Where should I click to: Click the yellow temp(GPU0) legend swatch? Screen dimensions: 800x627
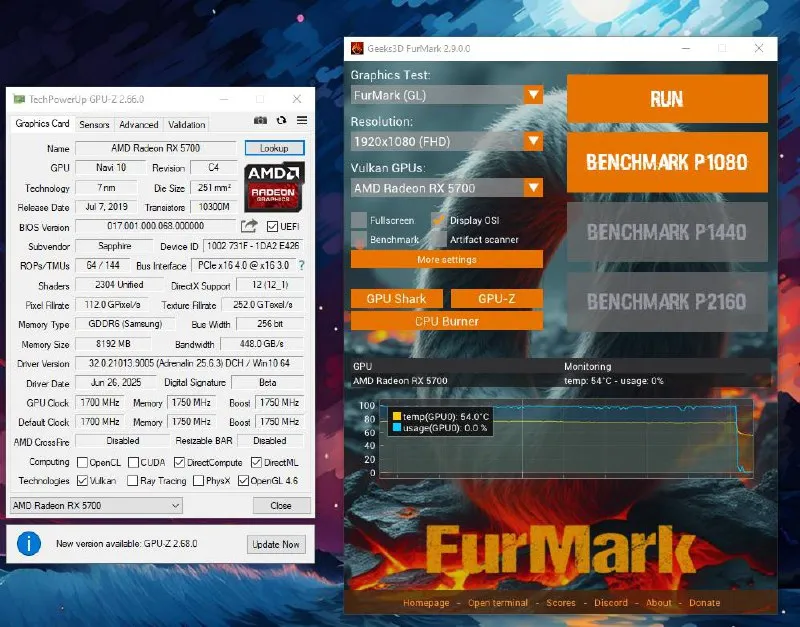click(396, 415)
